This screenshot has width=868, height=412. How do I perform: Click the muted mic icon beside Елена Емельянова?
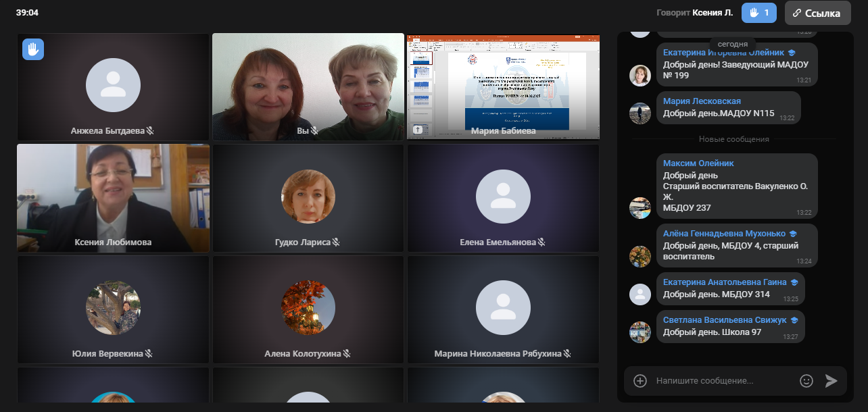click(x=541, y=242)
